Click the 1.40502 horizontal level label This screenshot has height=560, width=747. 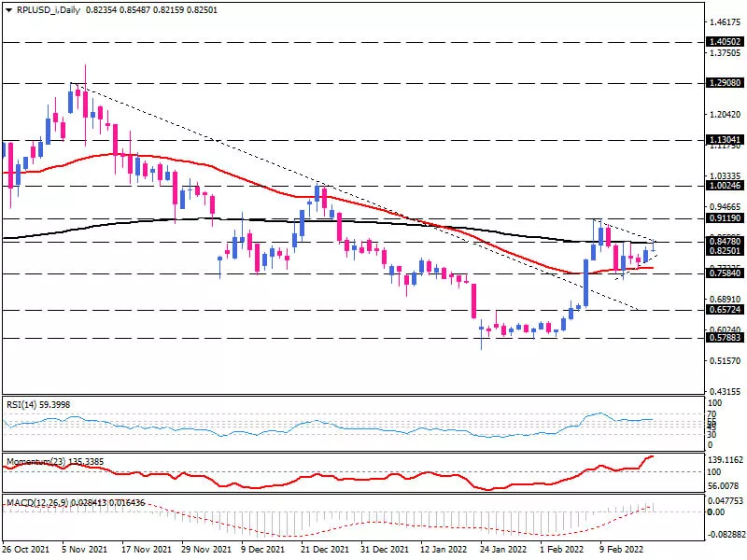point(726,42)
